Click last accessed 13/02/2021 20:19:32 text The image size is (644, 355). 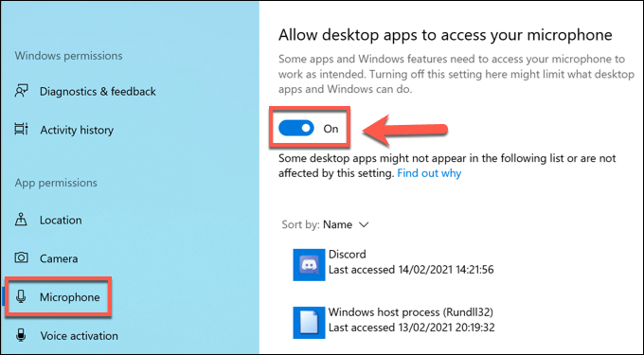[x=412, y=328]
